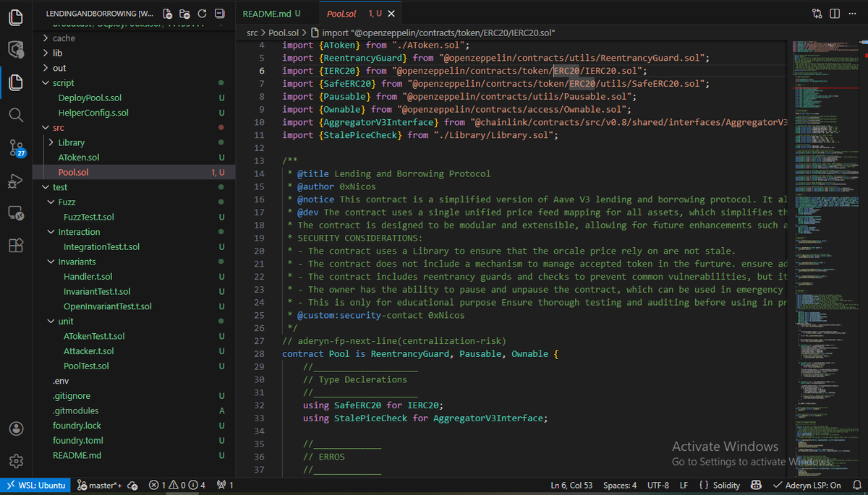Screen dimensions: 868x495
Task: Open the Source Control view
Action: coord(16,148)
